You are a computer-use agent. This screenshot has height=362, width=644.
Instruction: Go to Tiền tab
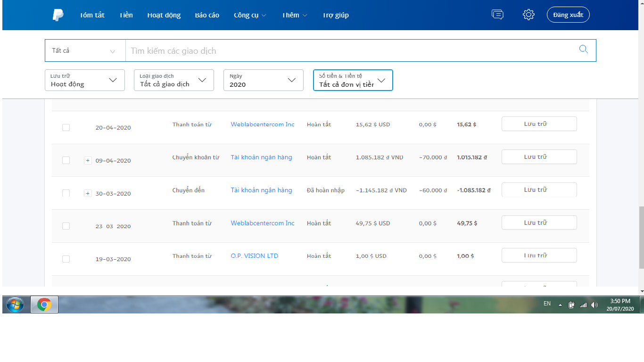[x=126, y=15]
